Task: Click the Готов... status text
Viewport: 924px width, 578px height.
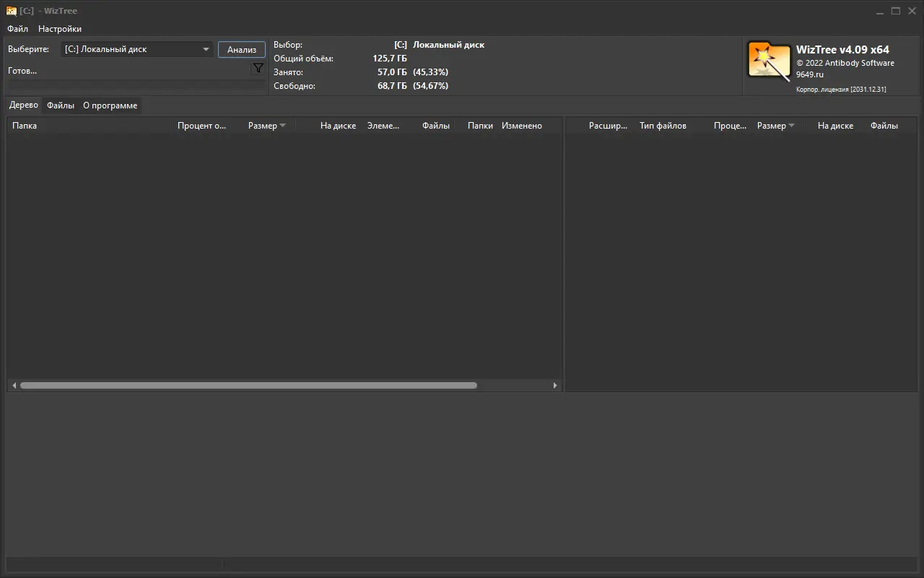Action: pyautogui.click(x=22, y=71)
